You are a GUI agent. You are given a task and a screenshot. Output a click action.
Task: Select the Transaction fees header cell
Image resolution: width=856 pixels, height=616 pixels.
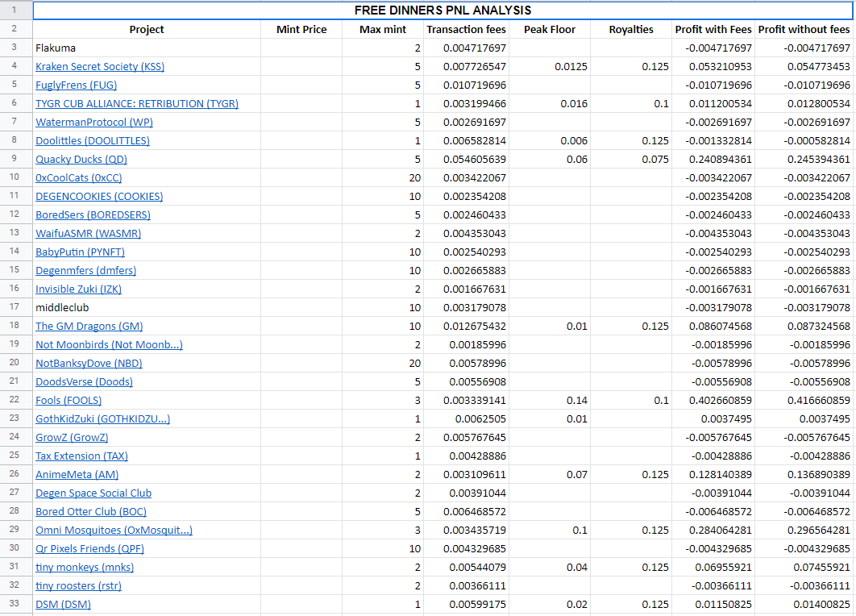click(x=466, y=30)
